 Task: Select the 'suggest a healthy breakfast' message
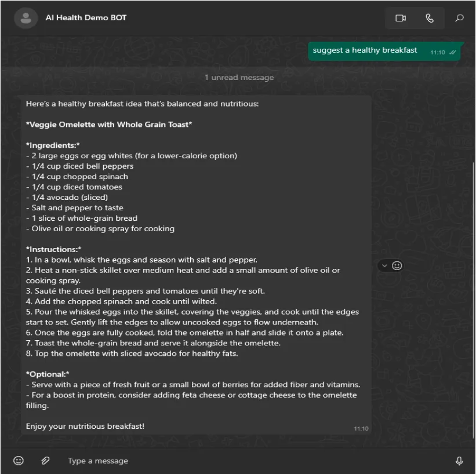coord(365,50)
